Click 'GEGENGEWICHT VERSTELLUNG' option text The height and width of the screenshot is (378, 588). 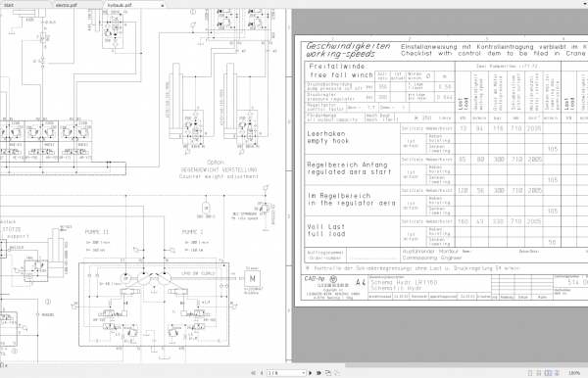219,169
